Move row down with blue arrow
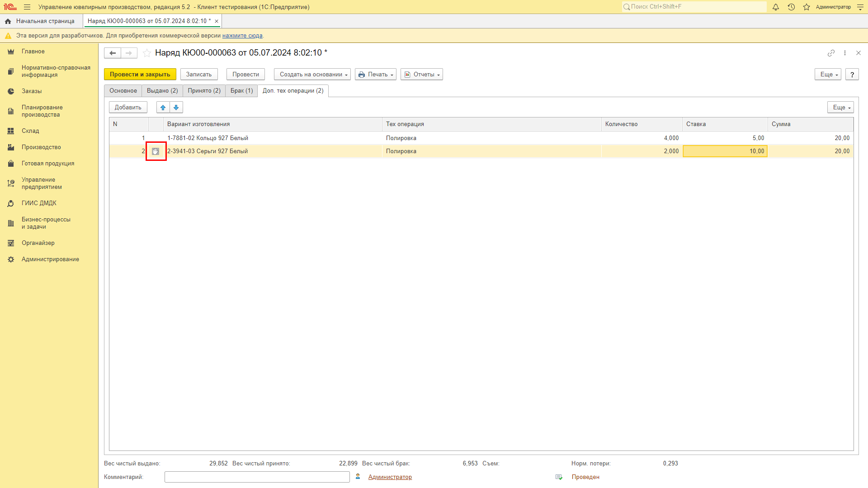This screenshot has height=488, width=868. point(176,108)
